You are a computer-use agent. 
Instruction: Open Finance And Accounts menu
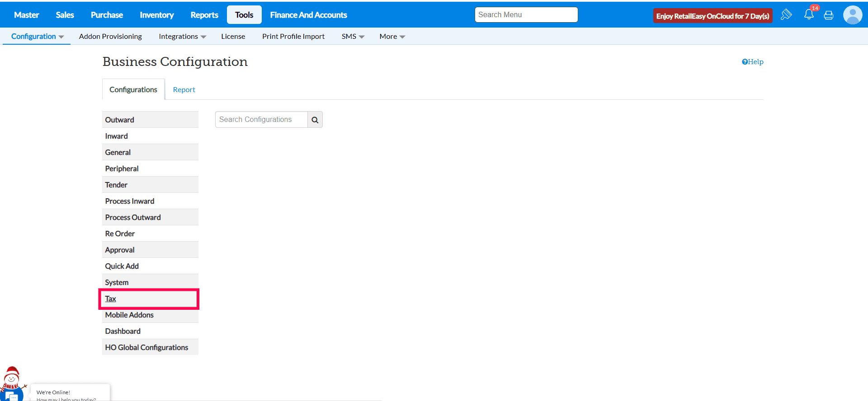point(308,15)
